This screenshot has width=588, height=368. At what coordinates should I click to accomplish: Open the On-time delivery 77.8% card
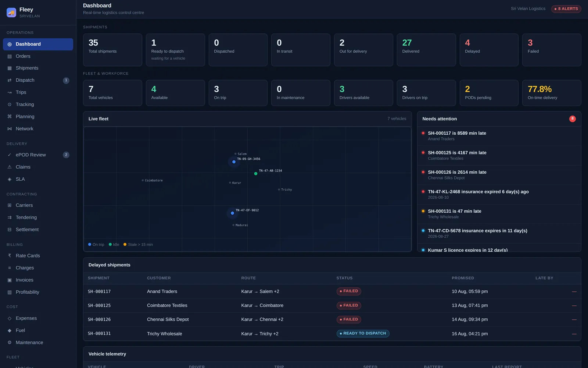[552, 93]
